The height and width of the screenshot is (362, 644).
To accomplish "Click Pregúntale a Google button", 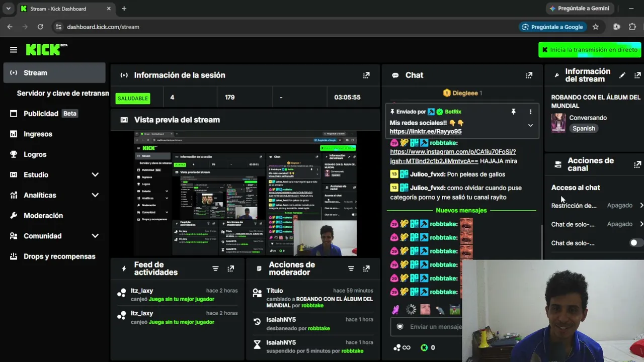I will (x=552, y=27).
